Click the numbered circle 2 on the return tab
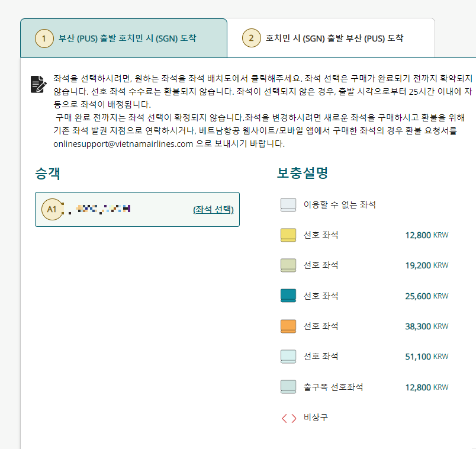The height and width of the screenshot is (449, 476). pos(251,37)
